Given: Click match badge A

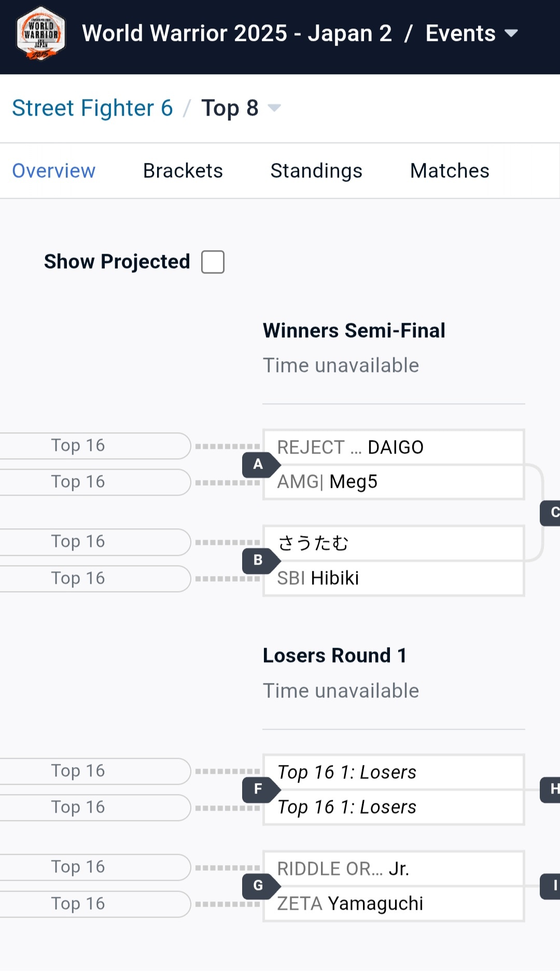Looking at the screenshot, I should pyautogui.click(x=259, y=464).
